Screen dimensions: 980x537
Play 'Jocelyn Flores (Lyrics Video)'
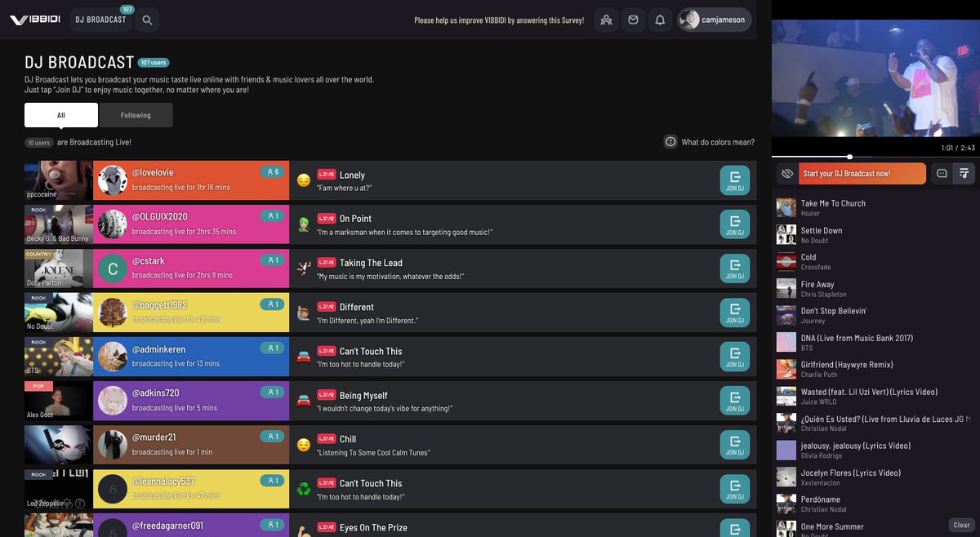click(875, 477)
